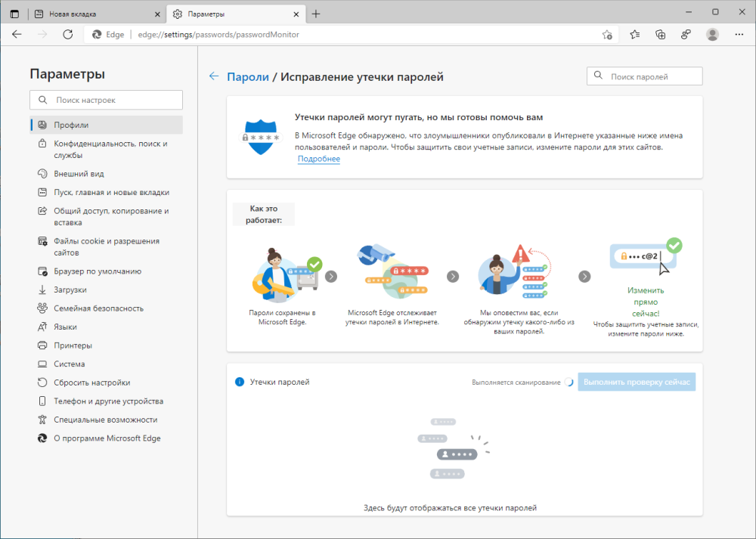Click the camera leak-tracking illustration
This screenshot has width=756, height=539.
pyautogui.click(x=392, y=271)
